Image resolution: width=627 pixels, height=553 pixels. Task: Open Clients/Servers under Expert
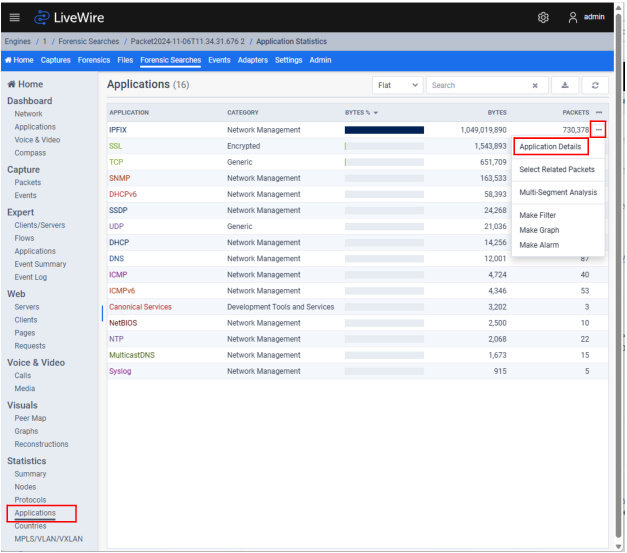point(40,225)
